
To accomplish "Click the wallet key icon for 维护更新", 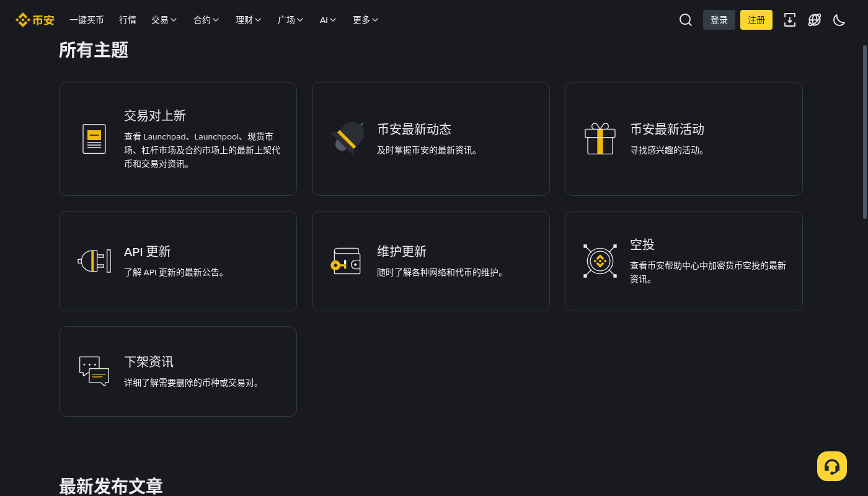I will (x=346, y=261).
